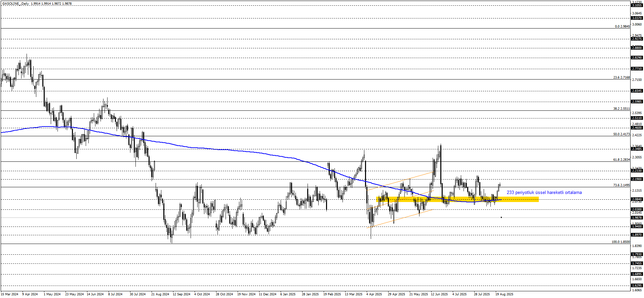This screenshot has height=298, width=644.
Task: Click the '23 May 2024' date label
Action: 74,294
